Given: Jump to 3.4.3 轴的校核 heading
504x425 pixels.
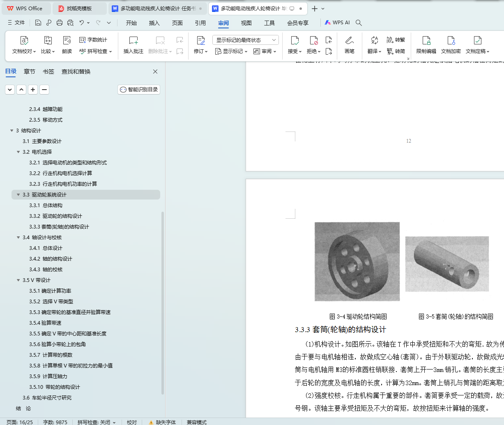Looking at the screenshot, I should click(46, 270).
